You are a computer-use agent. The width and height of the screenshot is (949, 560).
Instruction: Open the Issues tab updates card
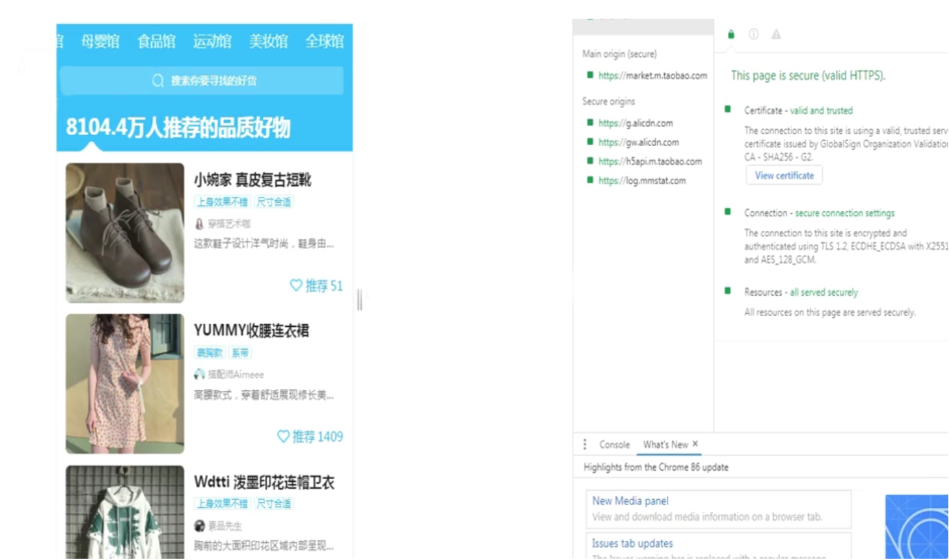[718, 546]
